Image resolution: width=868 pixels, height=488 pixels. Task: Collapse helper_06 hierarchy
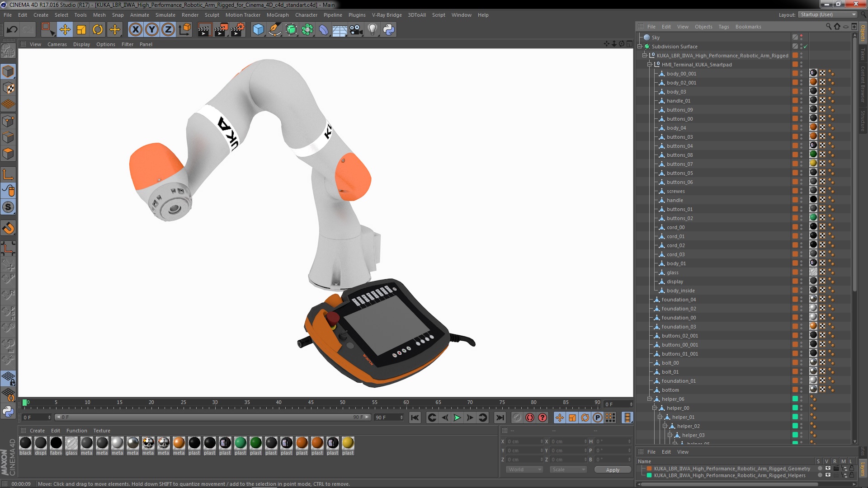point(650,399)
